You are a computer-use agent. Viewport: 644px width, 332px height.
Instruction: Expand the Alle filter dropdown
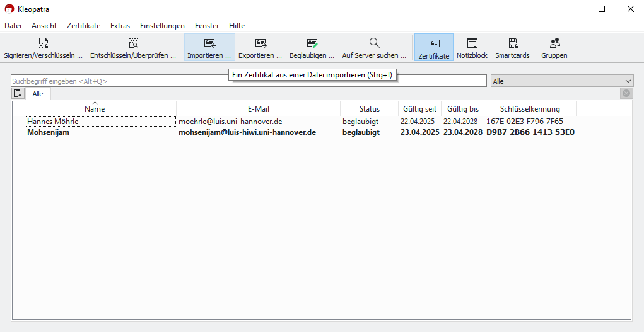[x=562, y=81]
